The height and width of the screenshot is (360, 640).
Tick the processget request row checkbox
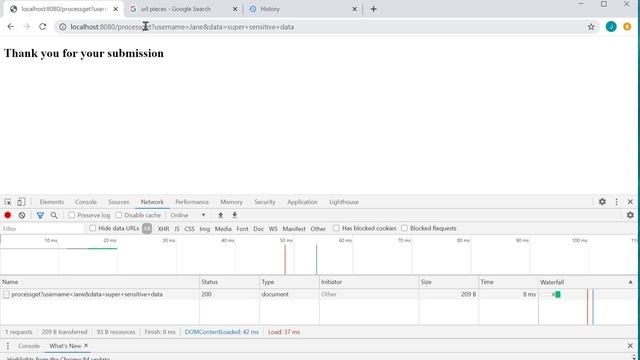point(6,294)
